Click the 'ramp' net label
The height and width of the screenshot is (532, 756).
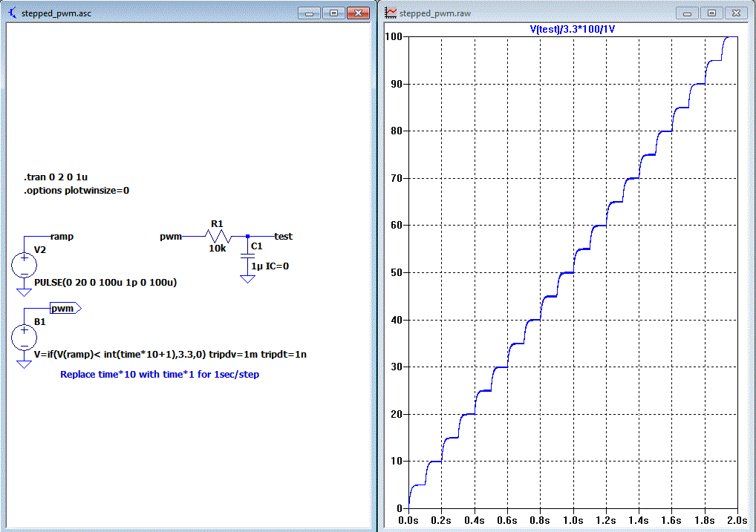coord(62,236)
